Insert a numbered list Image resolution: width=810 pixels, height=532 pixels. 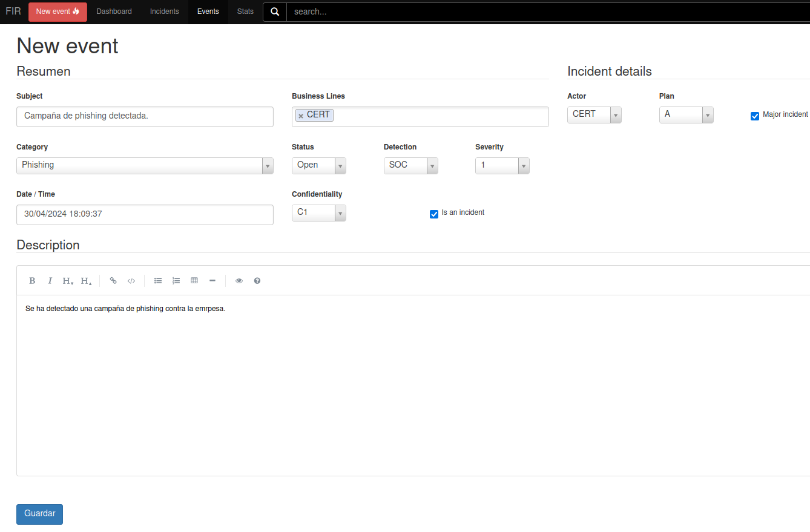coord(176,281)
